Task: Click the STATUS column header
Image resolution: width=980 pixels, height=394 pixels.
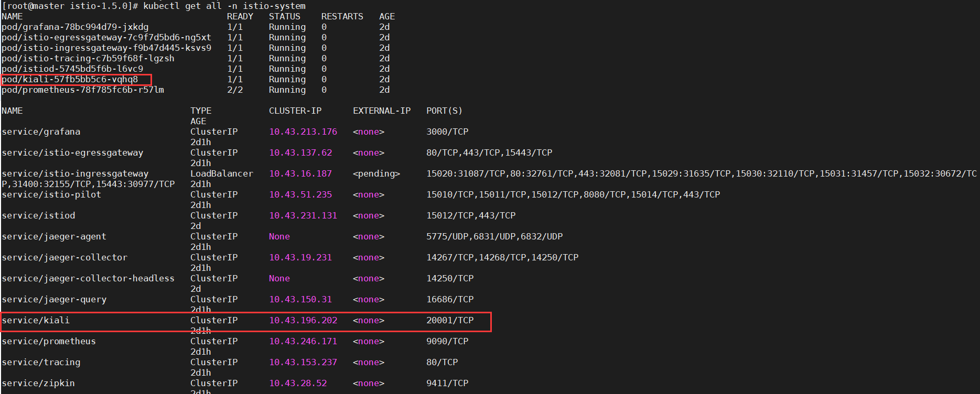Action: pyautogui.click(x=285, y=17)
